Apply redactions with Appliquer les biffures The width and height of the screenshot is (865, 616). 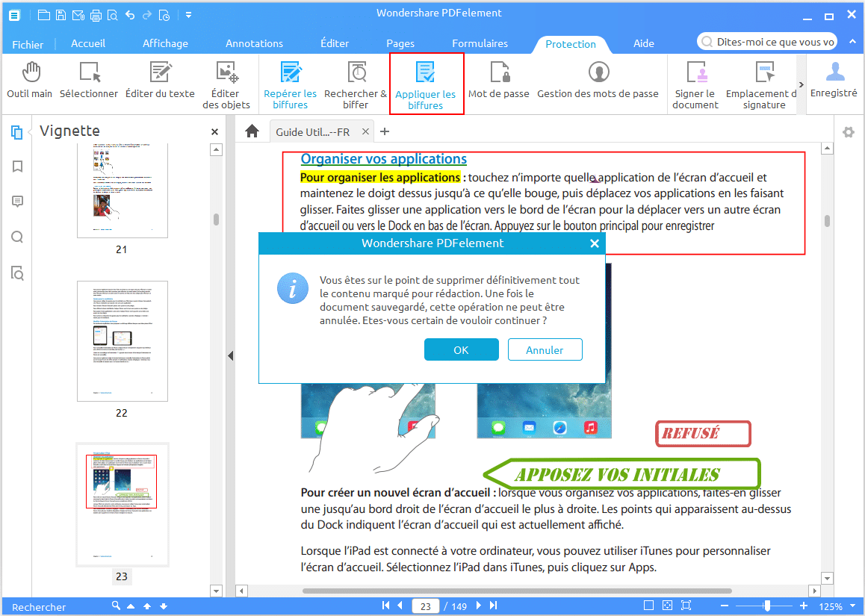click(x=426, y=85)
